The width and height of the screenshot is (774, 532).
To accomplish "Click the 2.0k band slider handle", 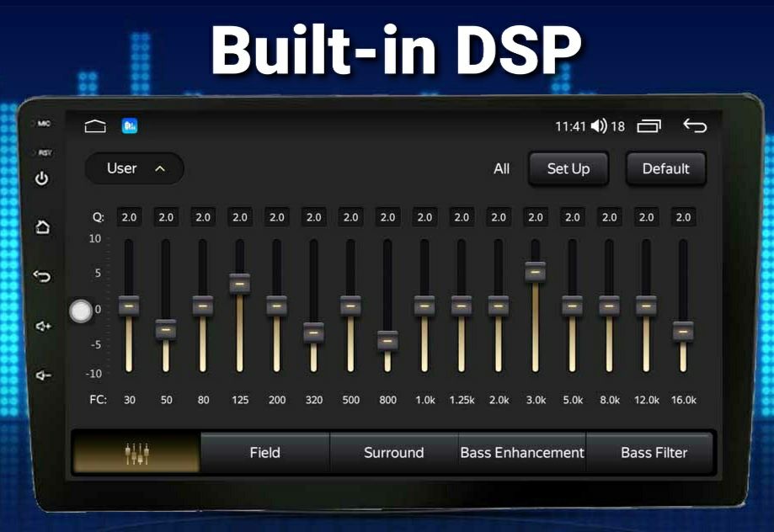I will [499, 306].
